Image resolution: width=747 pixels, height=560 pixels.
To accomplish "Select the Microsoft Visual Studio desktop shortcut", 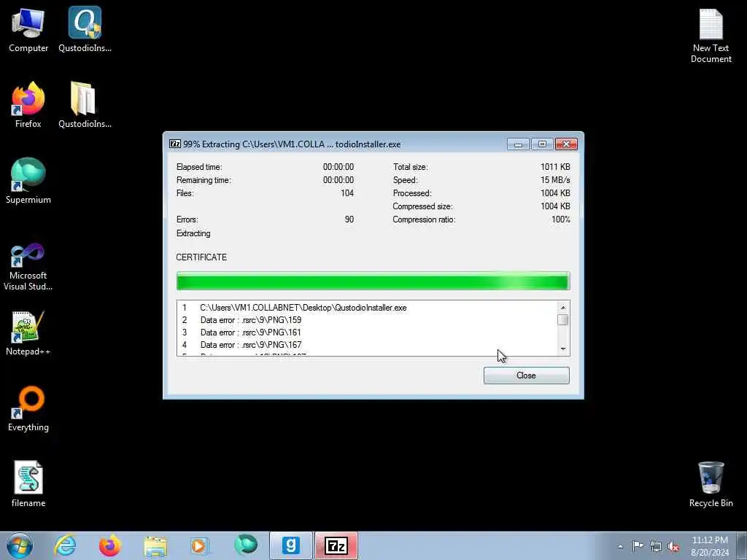I will coord(28,267).
